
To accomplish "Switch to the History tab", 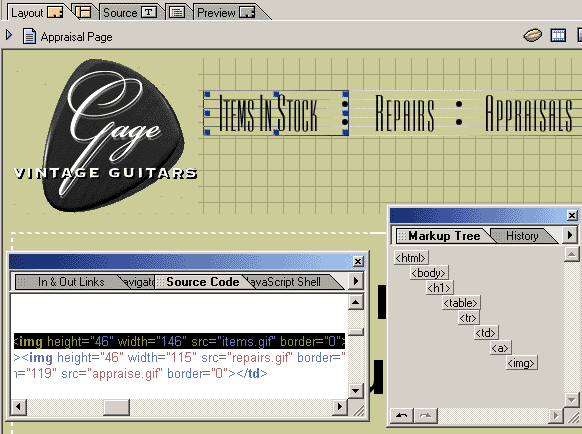I will (x=522, y=236).
